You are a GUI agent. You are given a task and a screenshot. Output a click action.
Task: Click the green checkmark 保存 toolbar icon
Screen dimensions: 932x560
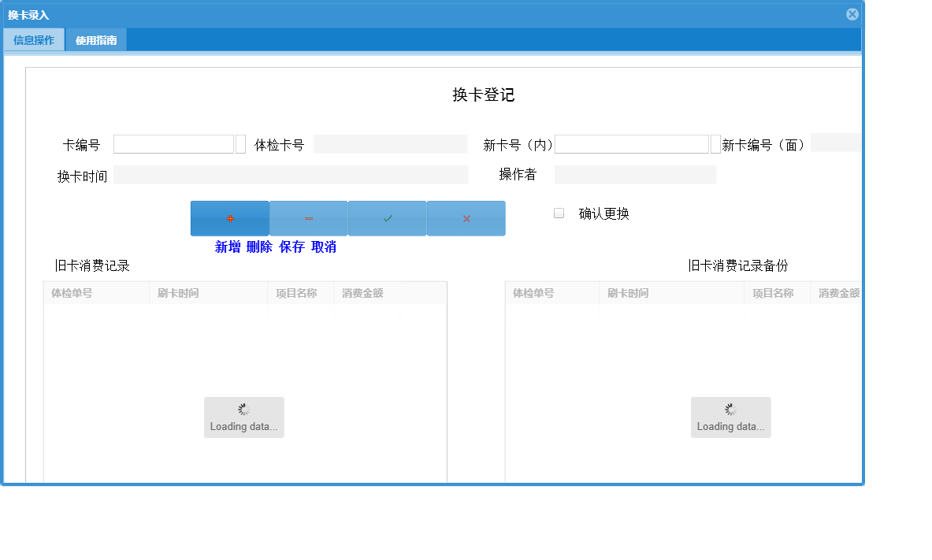click(x=387, y=217)
